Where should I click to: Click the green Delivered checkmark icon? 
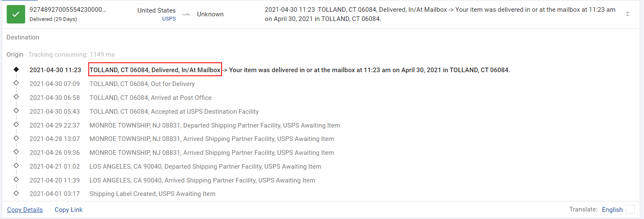(x=16, y=14)
